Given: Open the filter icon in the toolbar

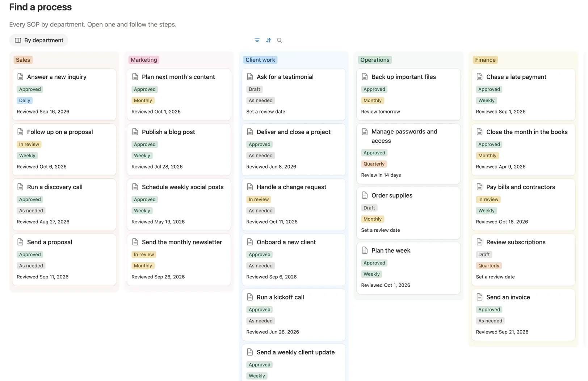Looking at the screenshot, I should [x=257, y=40].
